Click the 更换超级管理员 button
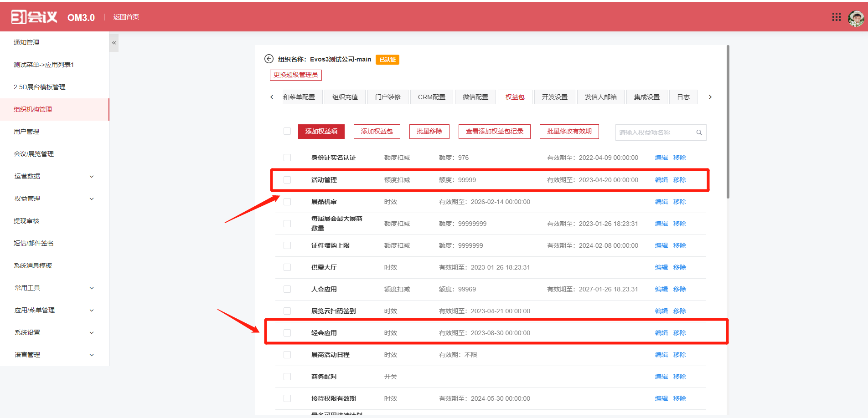Viewport: 868px width, 418px height. (295, 75)
